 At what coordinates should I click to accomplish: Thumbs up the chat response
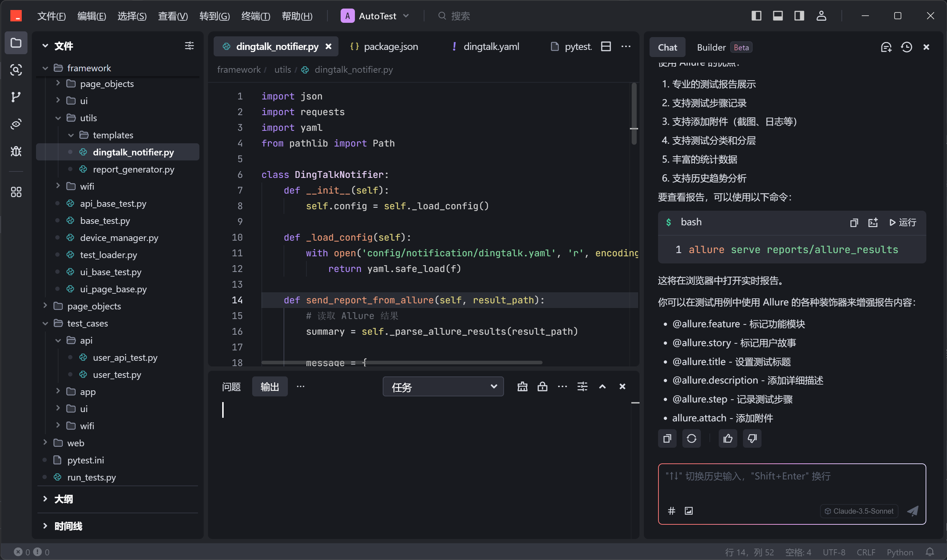tap(728, 438)
